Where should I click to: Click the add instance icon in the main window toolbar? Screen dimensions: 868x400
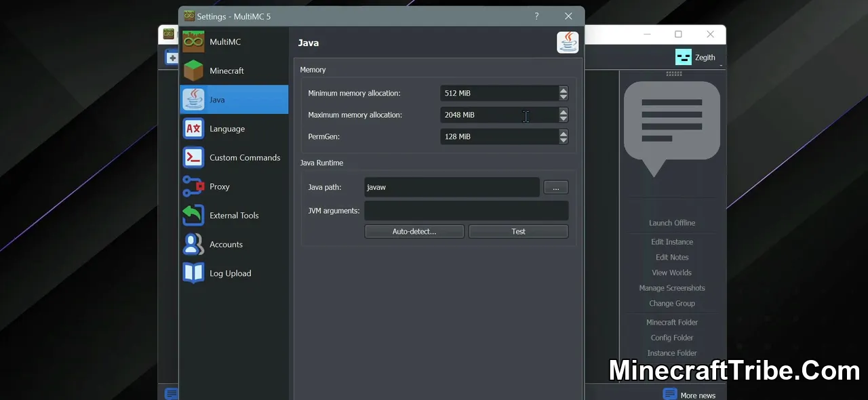(172, 58)
